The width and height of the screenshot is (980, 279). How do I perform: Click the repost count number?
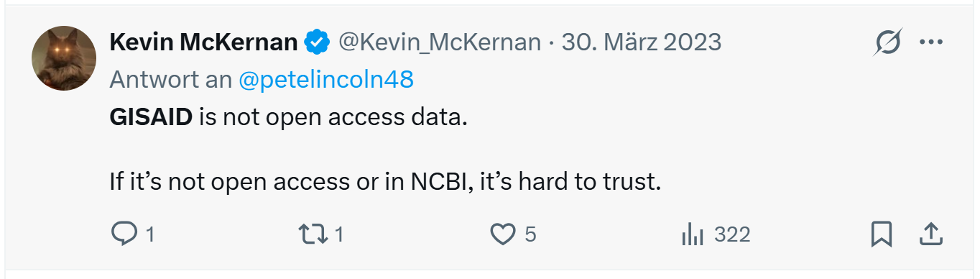pyautogui.click(x=339, y=234)
